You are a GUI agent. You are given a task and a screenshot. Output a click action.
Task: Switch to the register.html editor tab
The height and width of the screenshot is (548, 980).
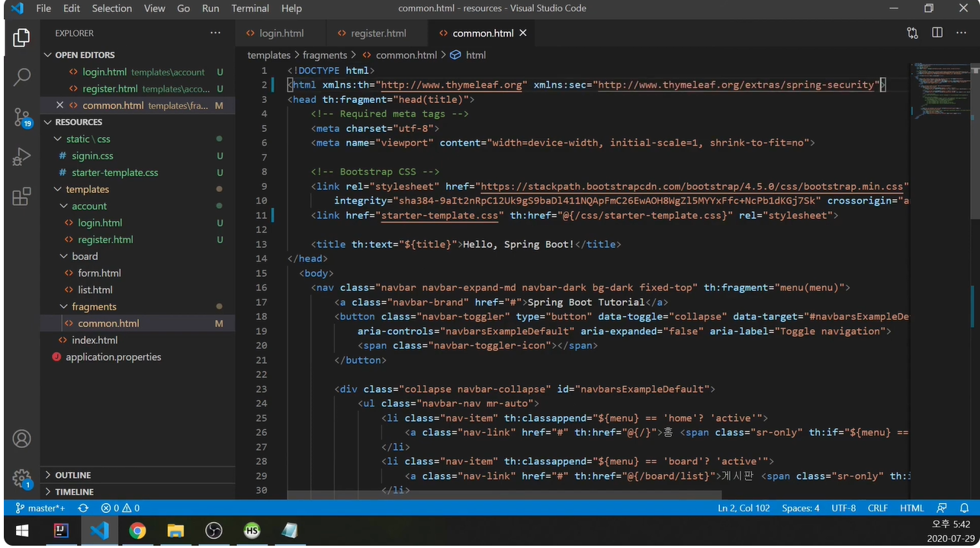378,34
